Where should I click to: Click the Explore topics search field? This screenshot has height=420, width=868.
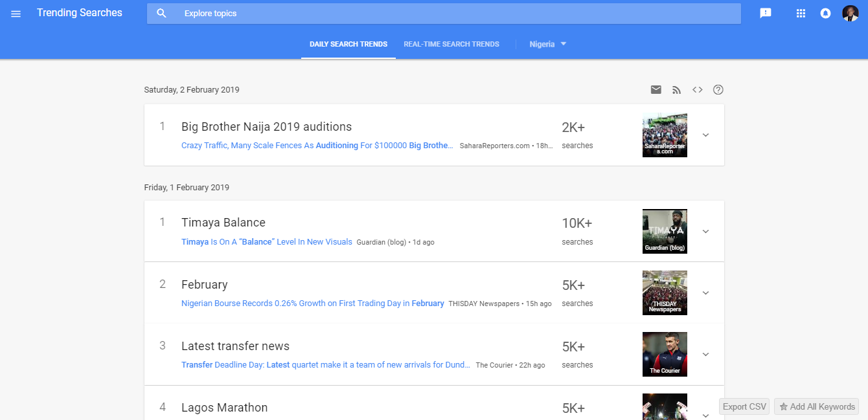click(x=444, y=14)
